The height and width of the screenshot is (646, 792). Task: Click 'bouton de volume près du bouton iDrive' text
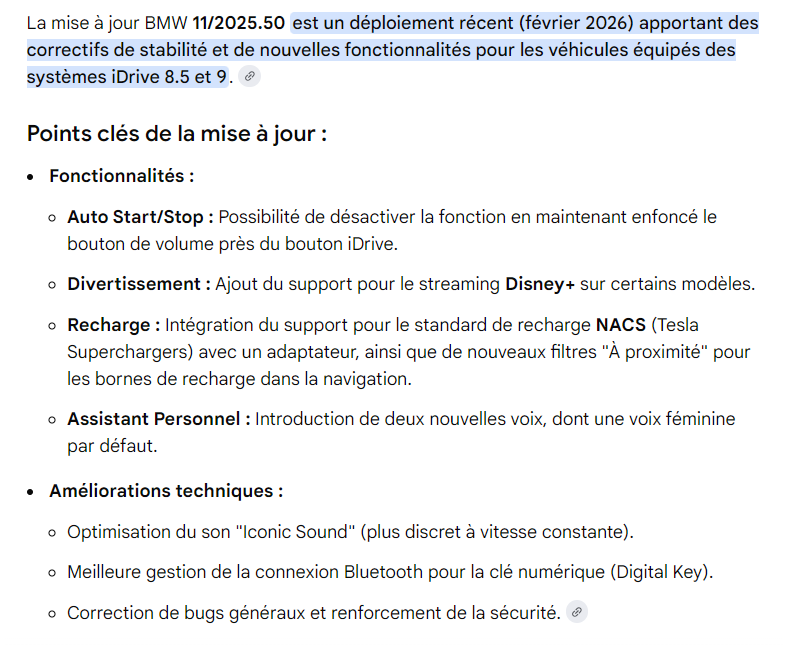pyautogui.click(x=232, y=244)
